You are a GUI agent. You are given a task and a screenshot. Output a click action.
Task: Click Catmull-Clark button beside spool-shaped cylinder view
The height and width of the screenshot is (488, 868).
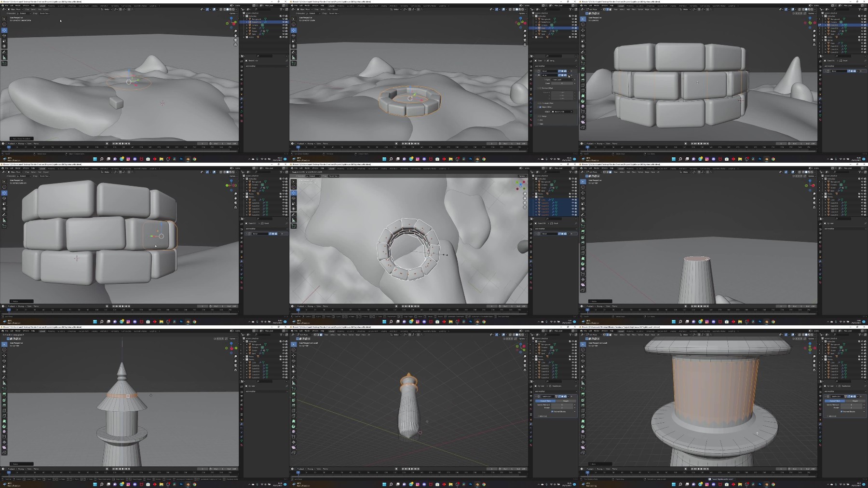[835, 401]
